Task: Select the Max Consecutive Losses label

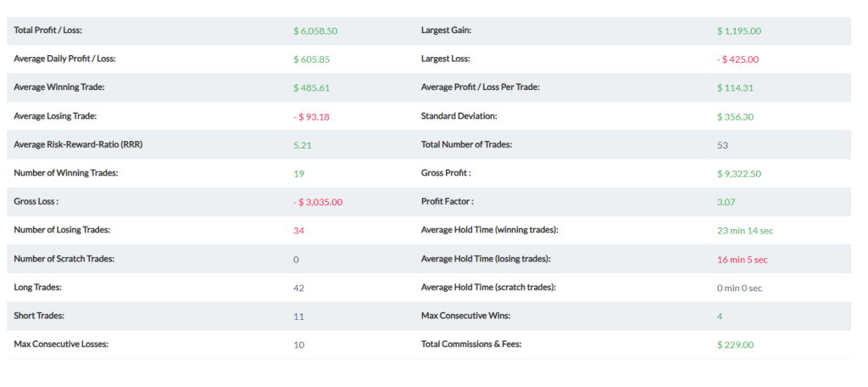Action: (61, 344)
